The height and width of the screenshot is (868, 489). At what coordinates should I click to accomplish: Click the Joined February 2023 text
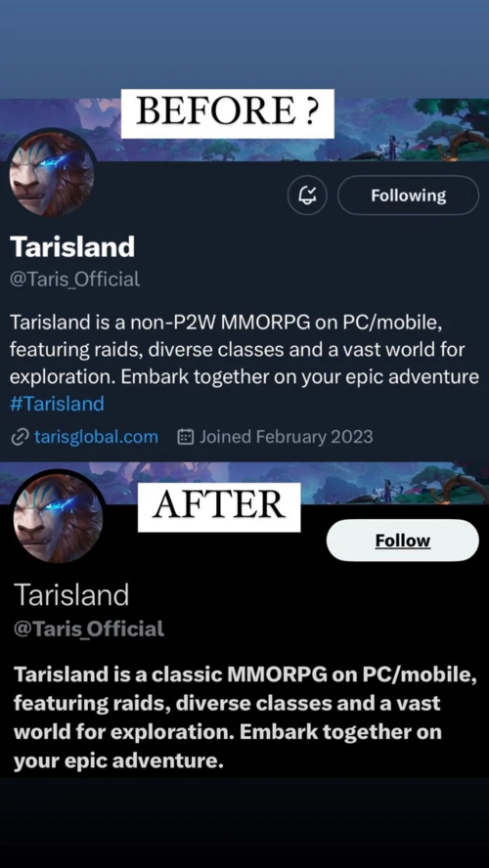click(x=286, y=437)
